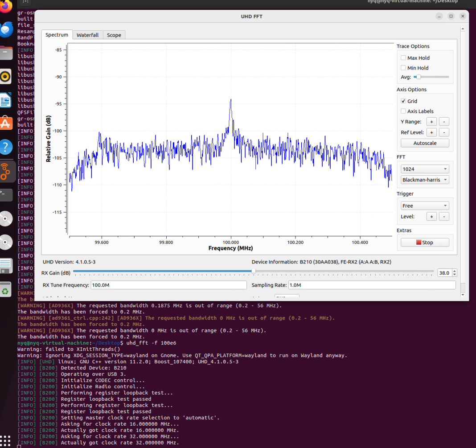The width and height of the screenshot is (476, 448).
Task: Increase trigger Level with plus button
Action: (431, 216)
